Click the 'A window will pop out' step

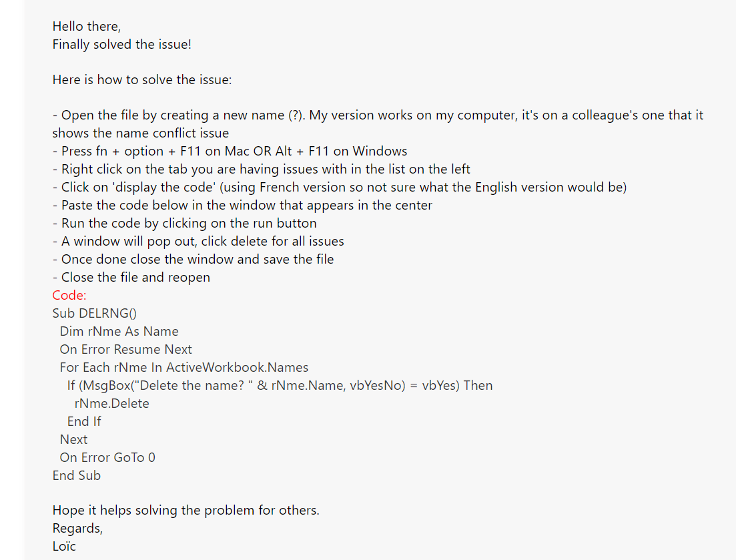pos(198,241)
